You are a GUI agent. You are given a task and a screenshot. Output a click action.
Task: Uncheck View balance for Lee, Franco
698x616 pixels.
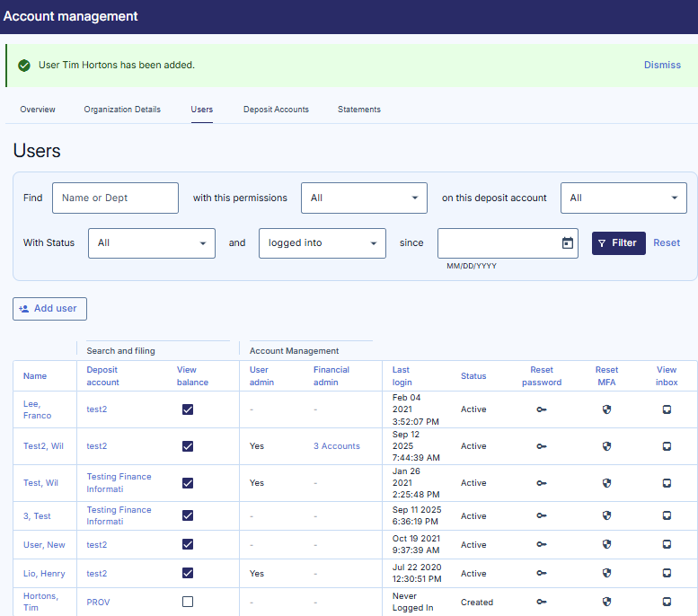pyautogui.click(x=188, y=409)
